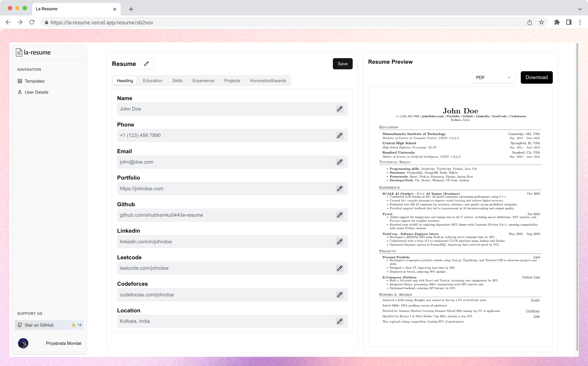This screenshot has height=366, width=588.
Task: Open the browser tab search chevron
Action: (x=580, y=9)
